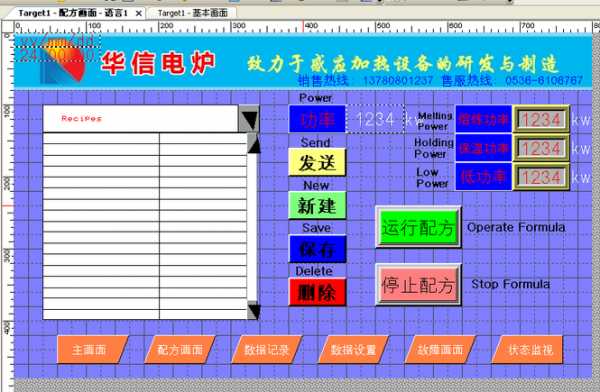Click the 状态监视 navigation button
The width and height of the screenshot is (600, 392).
527,350
